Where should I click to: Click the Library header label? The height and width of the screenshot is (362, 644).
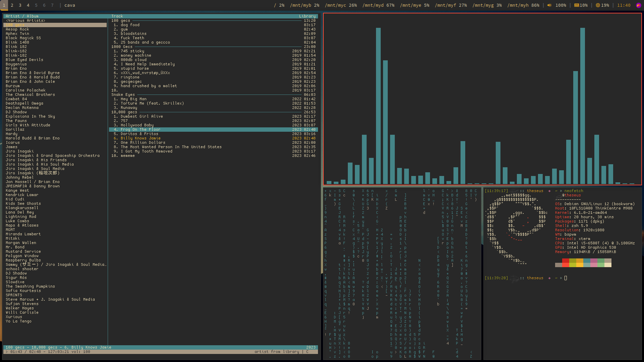click(x=307, y=16)
